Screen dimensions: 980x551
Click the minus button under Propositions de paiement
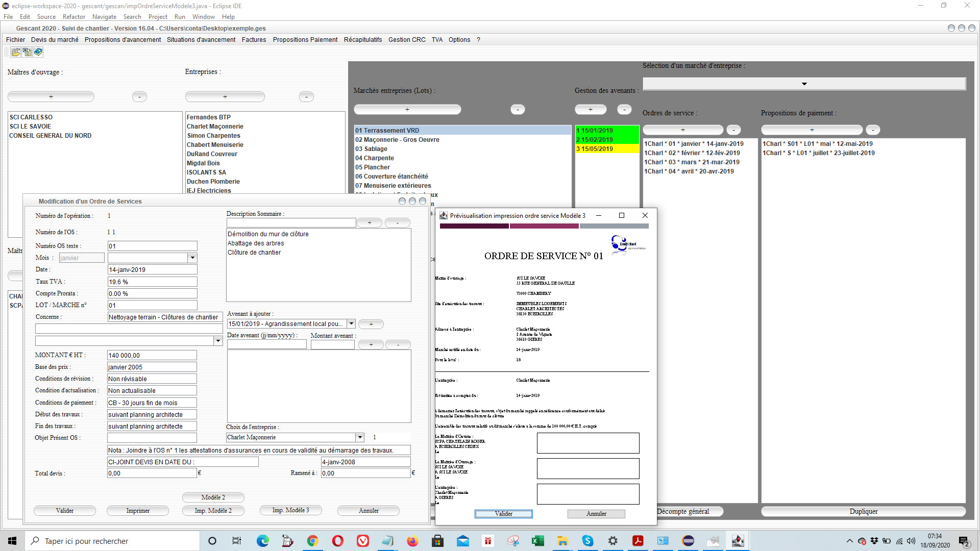click(x=873, y=130)
